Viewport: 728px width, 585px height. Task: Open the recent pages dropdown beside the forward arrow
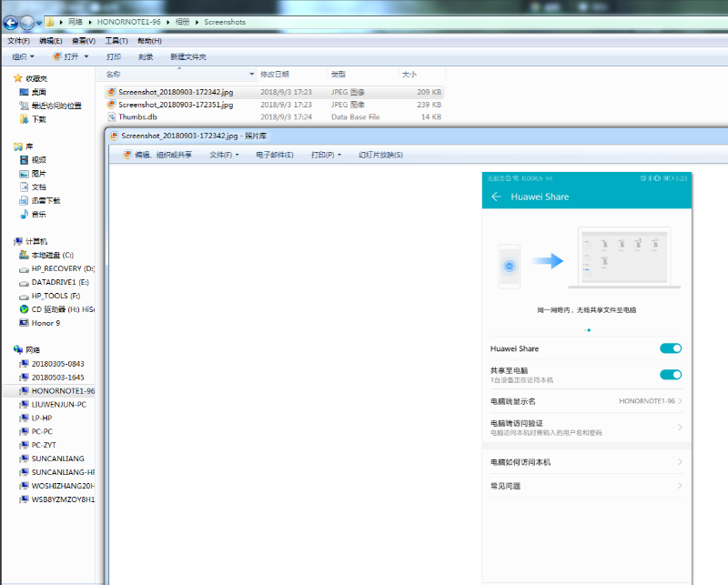pos(39,23)
